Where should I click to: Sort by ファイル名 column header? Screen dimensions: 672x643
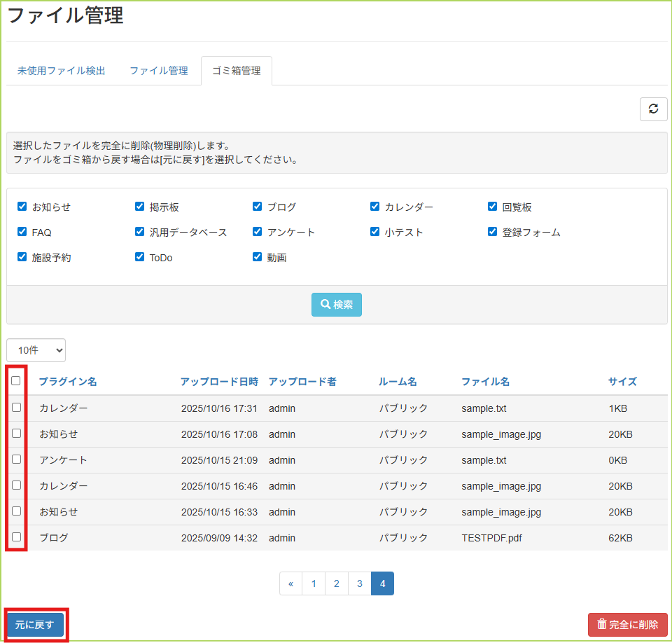(485, 382)
